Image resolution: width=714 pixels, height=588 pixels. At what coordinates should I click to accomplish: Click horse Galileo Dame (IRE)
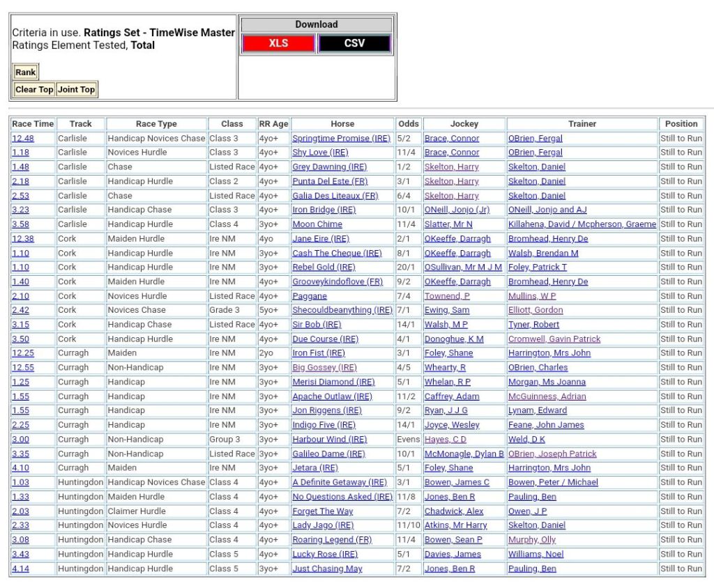(x=328, y=454)
